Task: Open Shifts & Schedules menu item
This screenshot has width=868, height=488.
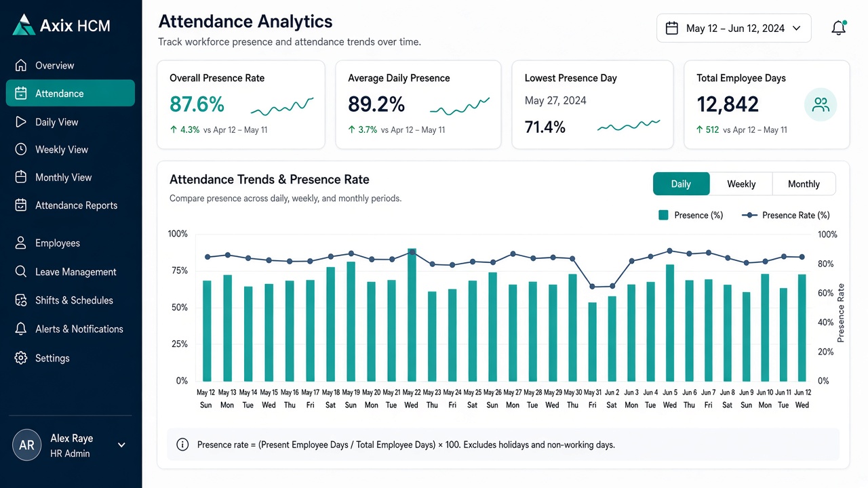Action: click(x=71, y=300)
